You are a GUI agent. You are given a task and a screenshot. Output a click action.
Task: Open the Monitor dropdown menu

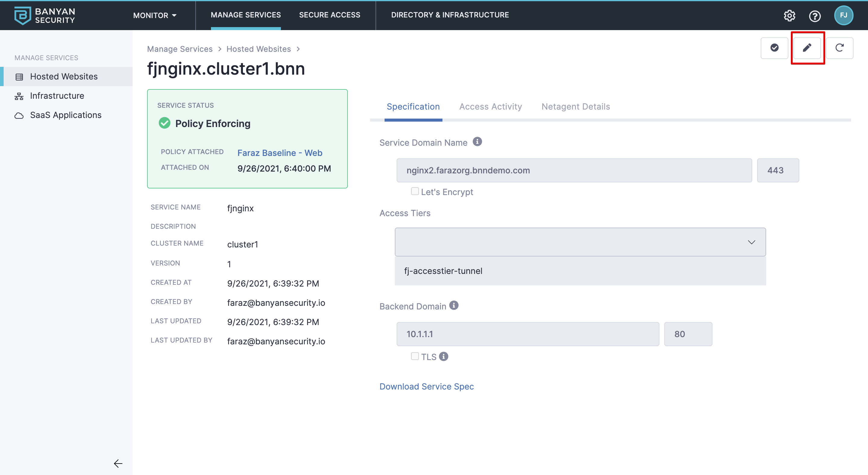(x=155, y=15)
